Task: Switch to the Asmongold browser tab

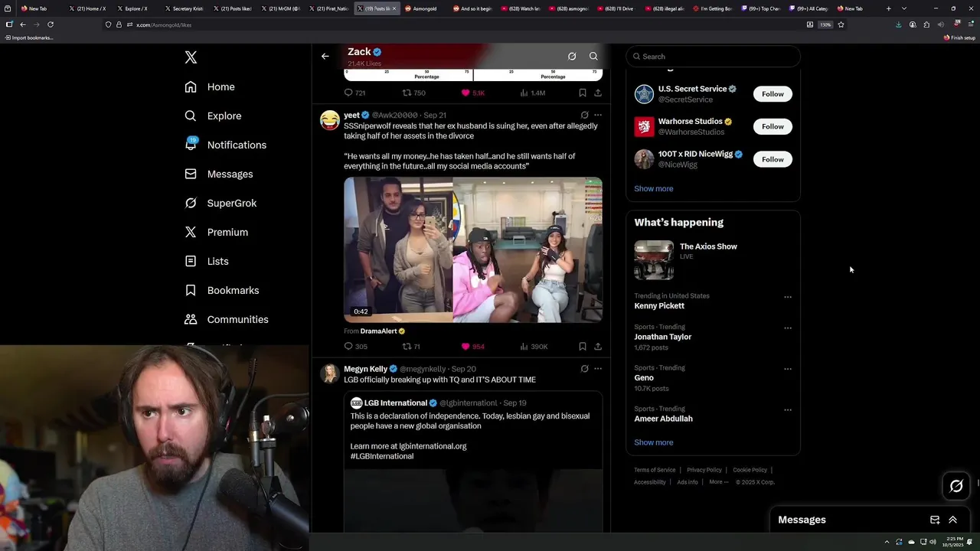Action: pos(424,8)
